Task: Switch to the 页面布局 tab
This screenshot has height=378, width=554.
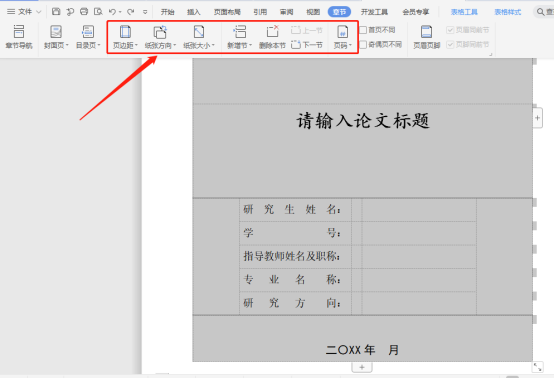Action: (x=227, y=12)
